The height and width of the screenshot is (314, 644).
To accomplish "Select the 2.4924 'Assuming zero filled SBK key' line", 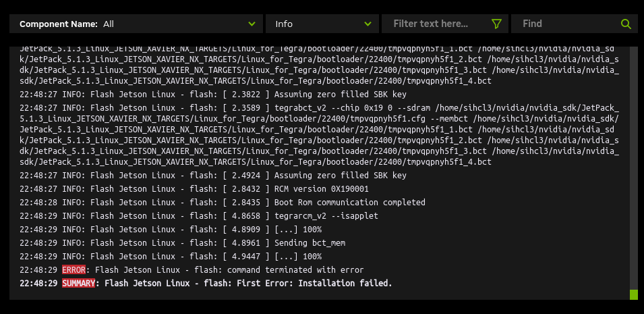I will [213, 176].
